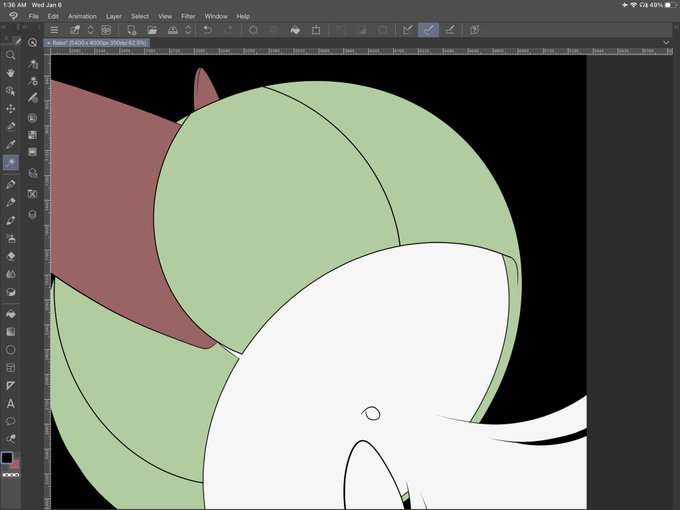
Task: Switch to the Rates canvas tab
Action: 97,43
